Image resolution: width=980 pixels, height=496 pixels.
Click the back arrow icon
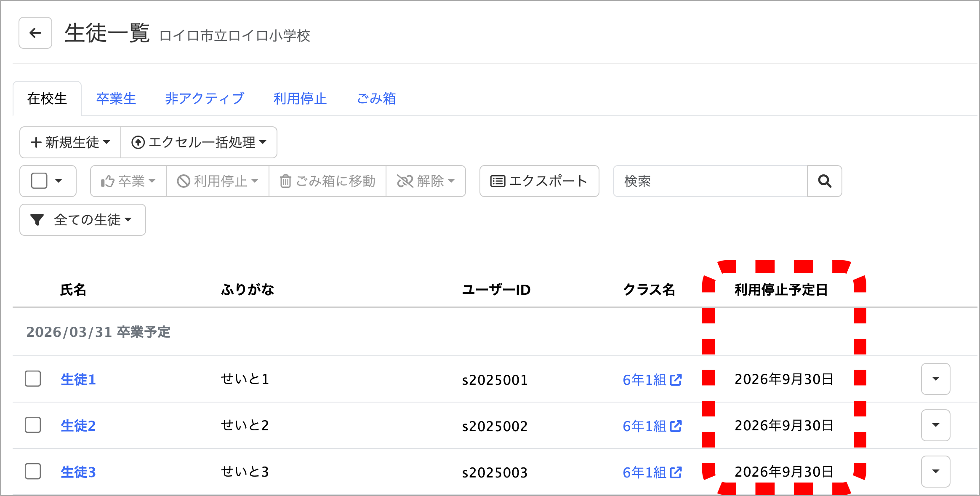35,33
